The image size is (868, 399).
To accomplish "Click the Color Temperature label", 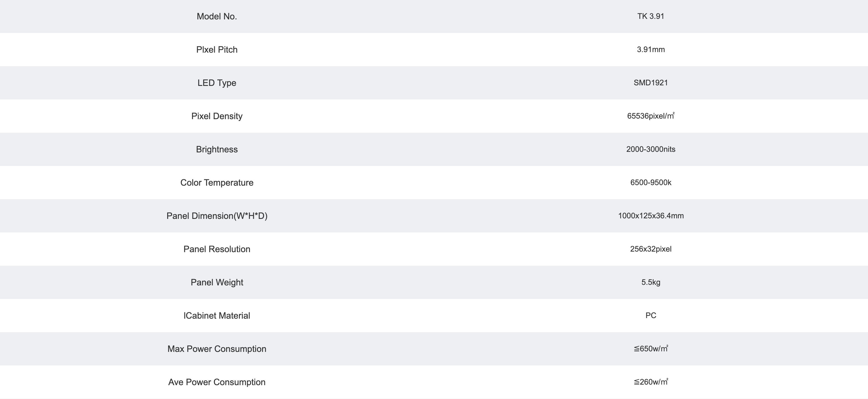I will click(217, 183).
